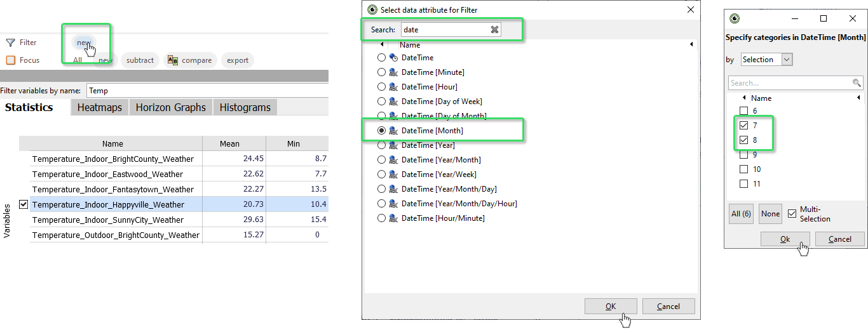Click the ABC icon beside DateTime [Hour]

(393, 87)
